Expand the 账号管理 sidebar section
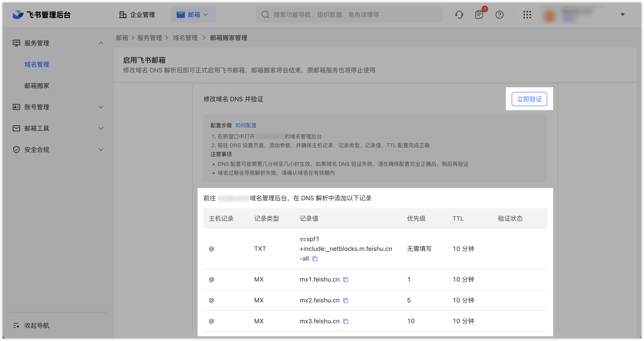 pyautogui.click(x=101, y=107)
